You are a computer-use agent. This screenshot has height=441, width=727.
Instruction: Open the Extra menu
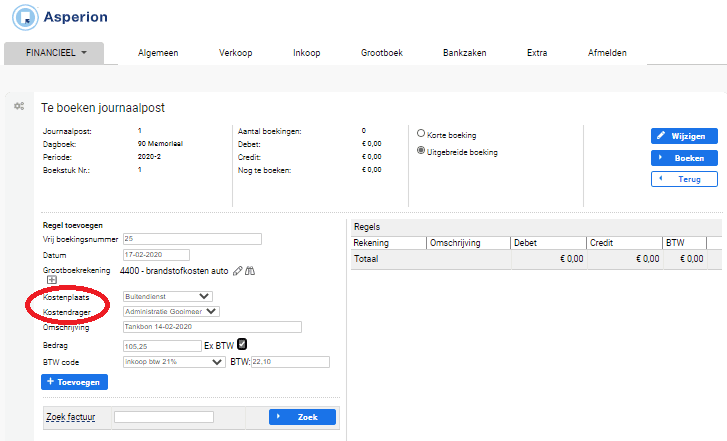click(x=537, y=53)
